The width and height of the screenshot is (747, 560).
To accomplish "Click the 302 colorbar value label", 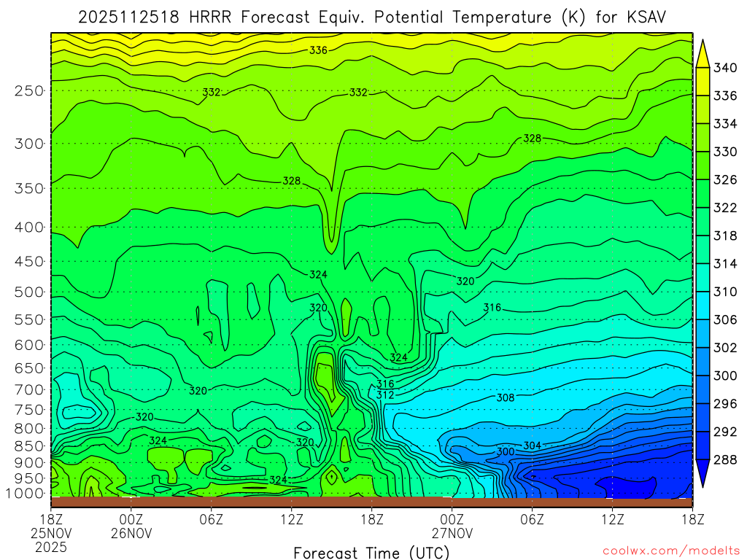I will coord(725,348).
